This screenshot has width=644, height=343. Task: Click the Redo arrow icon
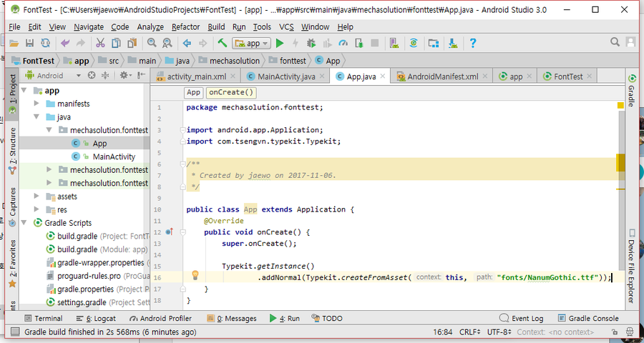80,43
